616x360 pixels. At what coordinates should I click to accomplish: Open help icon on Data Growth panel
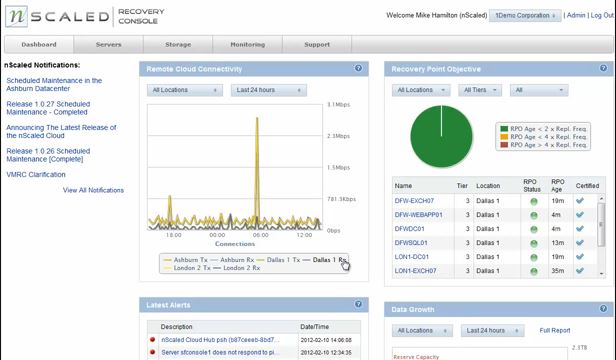[x=603, y=309]
